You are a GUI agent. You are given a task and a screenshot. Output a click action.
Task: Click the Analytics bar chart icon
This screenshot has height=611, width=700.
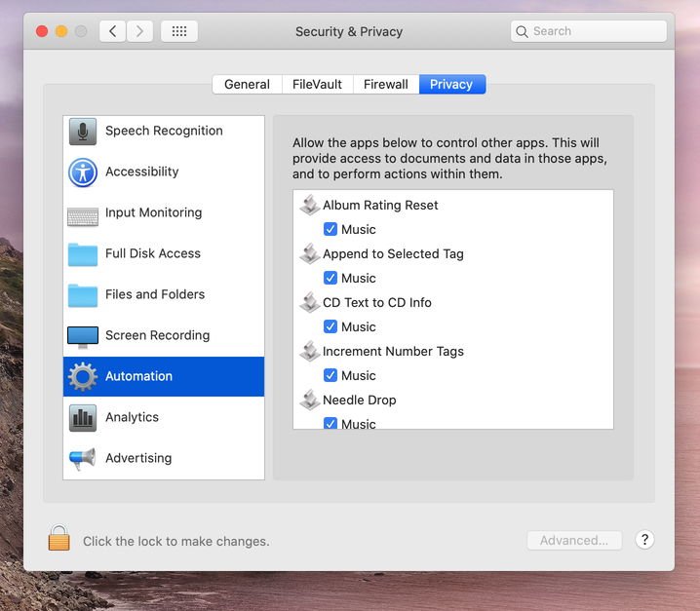point(83,418)
